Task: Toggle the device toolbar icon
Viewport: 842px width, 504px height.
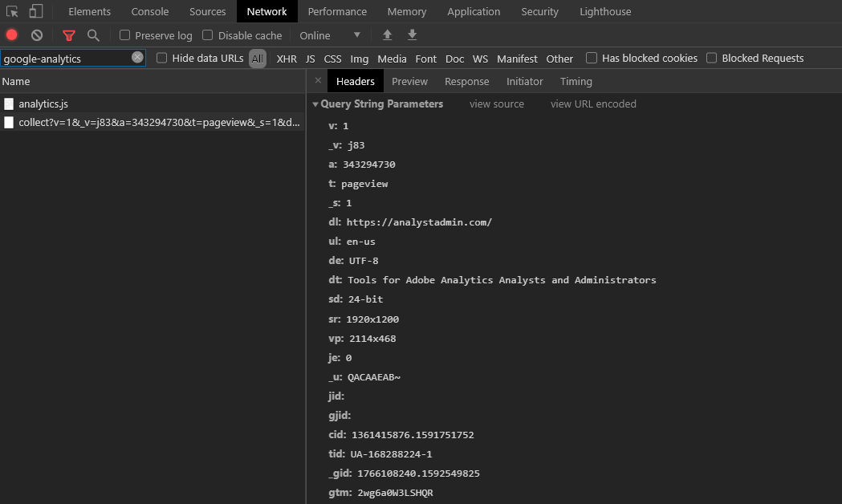Action: pyautogui.click(x=36, y=11)
